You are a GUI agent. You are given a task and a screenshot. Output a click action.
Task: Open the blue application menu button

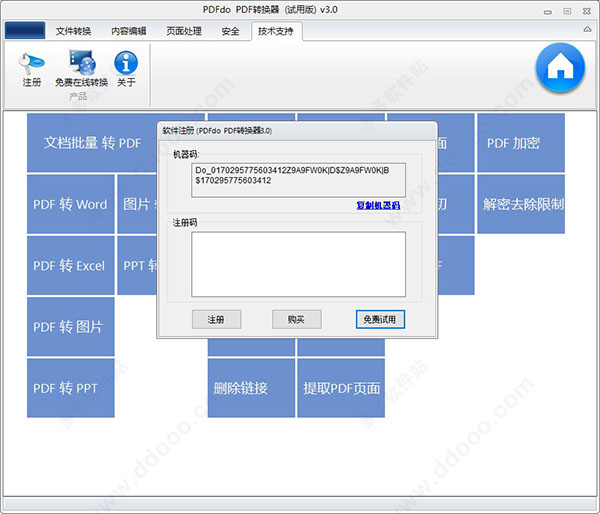pyautogui.click(x=25, y=30)
